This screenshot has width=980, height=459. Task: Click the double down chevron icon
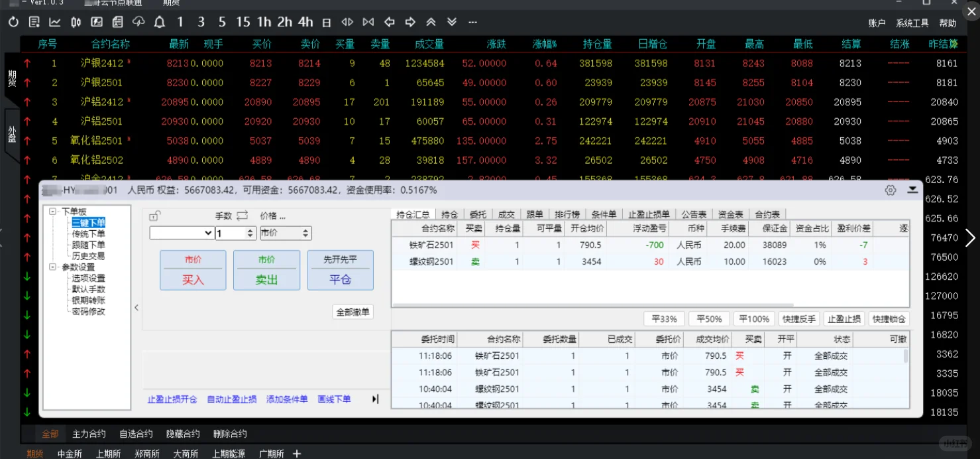452,22
